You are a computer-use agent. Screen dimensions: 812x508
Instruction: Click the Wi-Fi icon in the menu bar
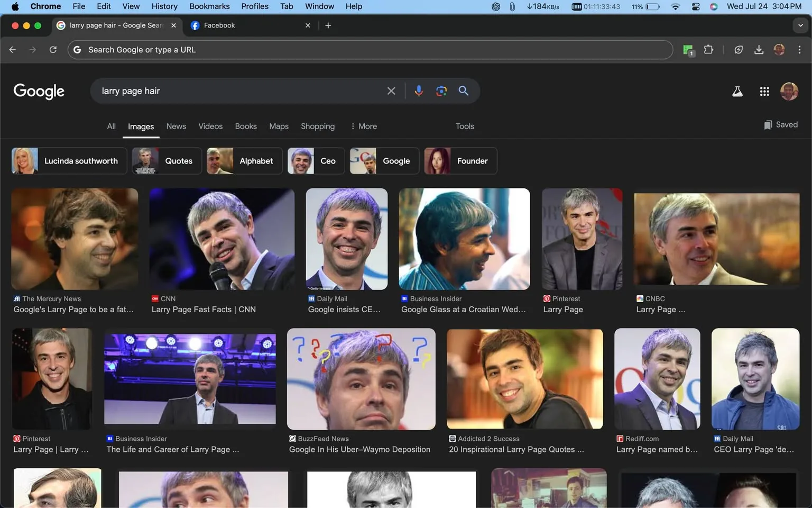coord(675,7)
